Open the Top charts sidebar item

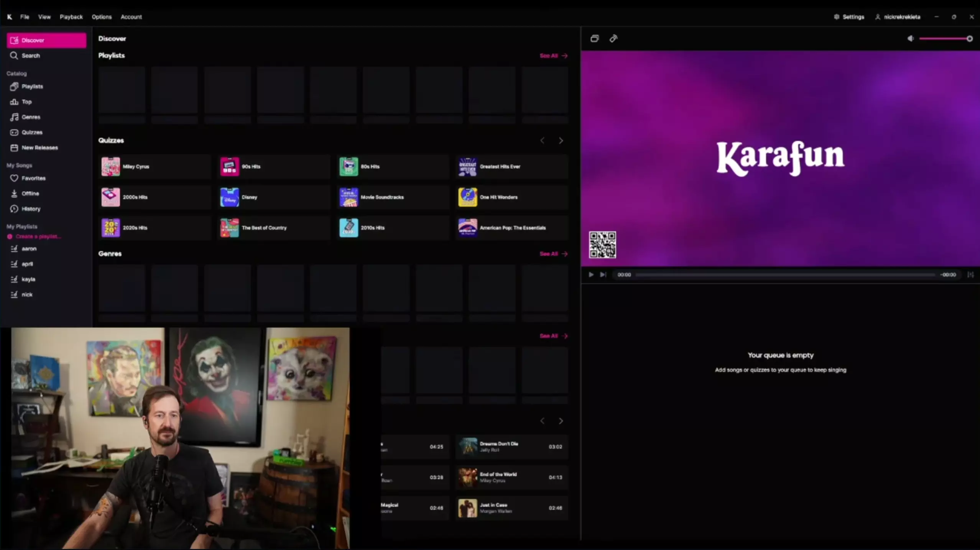[46, 102]
